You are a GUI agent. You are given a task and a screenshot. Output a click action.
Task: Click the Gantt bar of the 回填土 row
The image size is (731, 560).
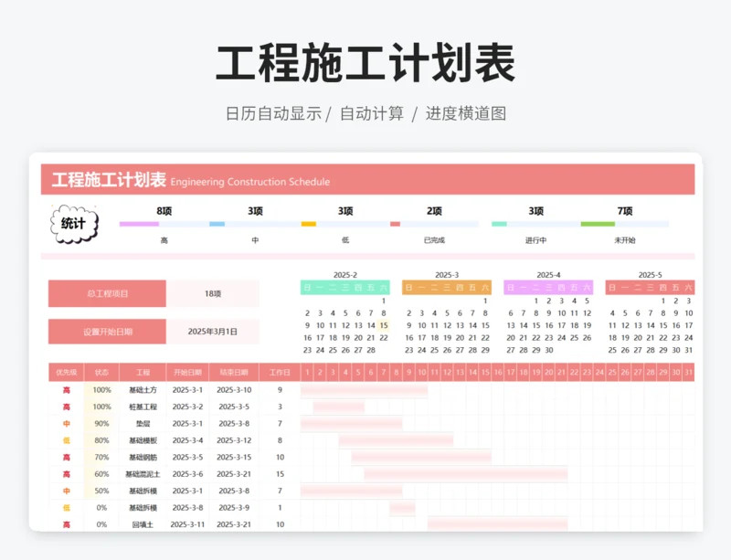click(497, 524)
